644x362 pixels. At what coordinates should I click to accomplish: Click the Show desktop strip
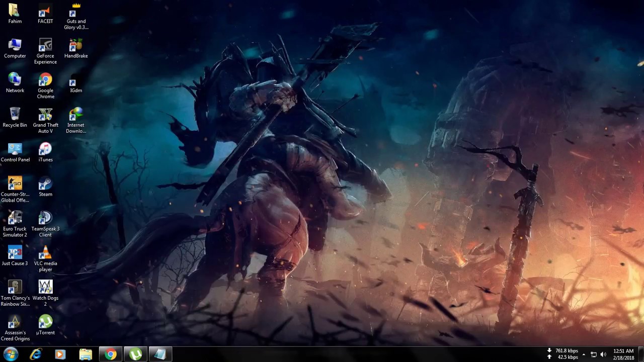640,354
